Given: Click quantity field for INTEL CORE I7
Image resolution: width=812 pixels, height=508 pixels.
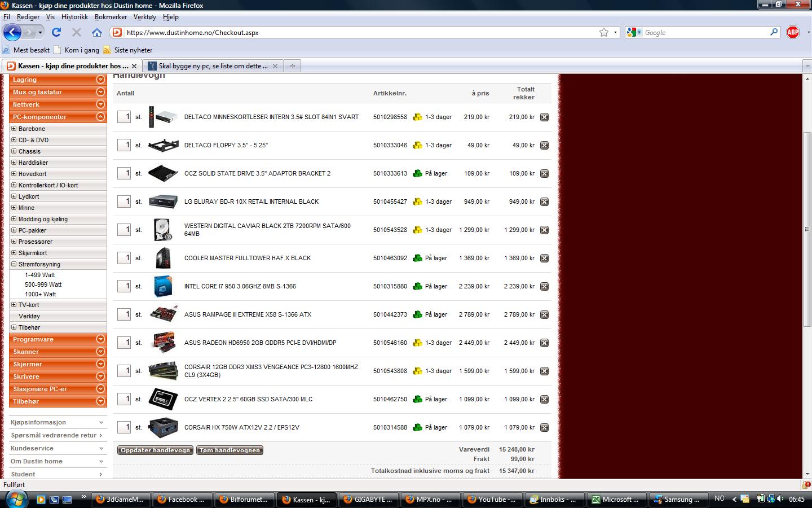Looking at the screenshot, I should tap(124, 286).
